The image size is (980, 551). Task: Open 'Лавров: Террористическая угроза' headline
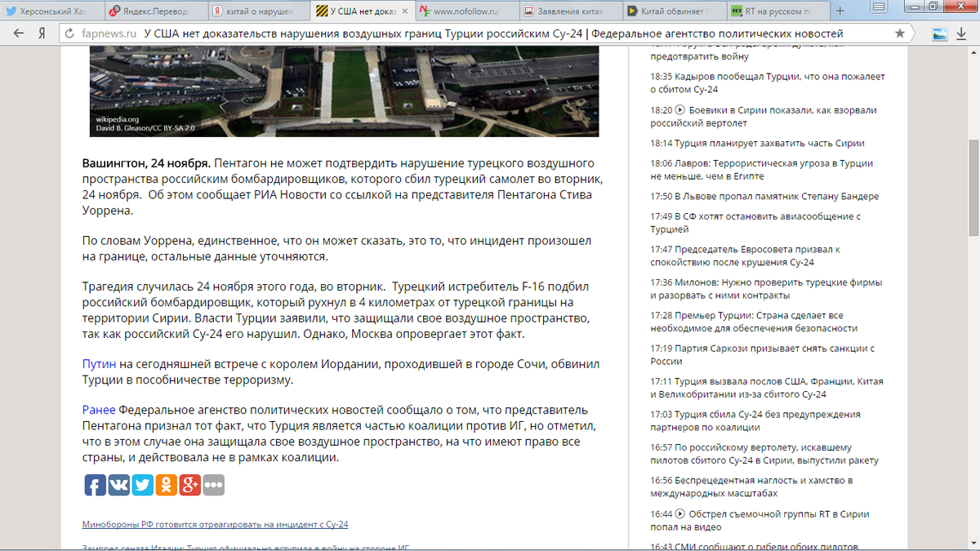[762, 170]
